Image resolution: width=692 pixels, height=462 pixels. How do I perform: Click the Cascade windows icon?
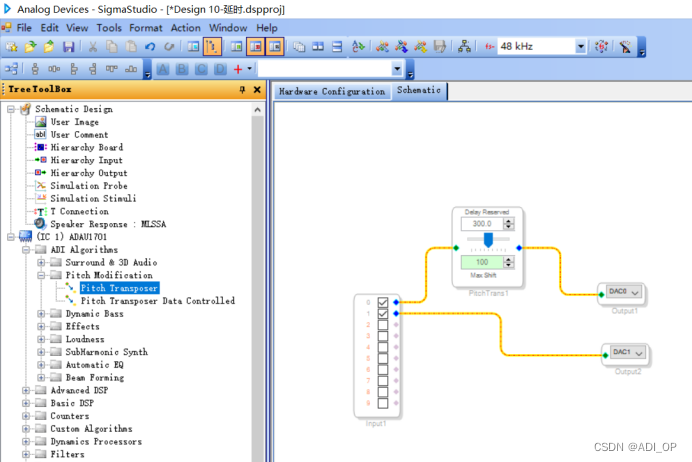pos(299,46)
